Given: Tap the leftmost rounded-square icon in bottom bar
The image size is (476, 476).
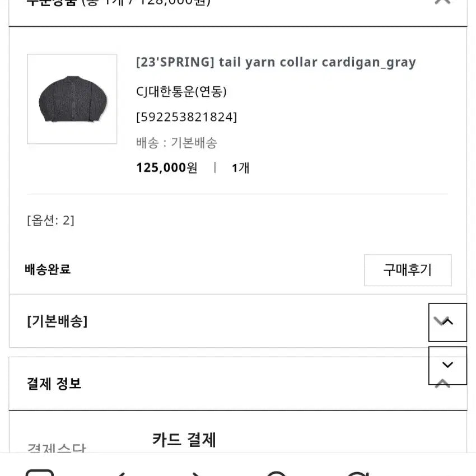Looking at the screenshot, I should point(40,473).
